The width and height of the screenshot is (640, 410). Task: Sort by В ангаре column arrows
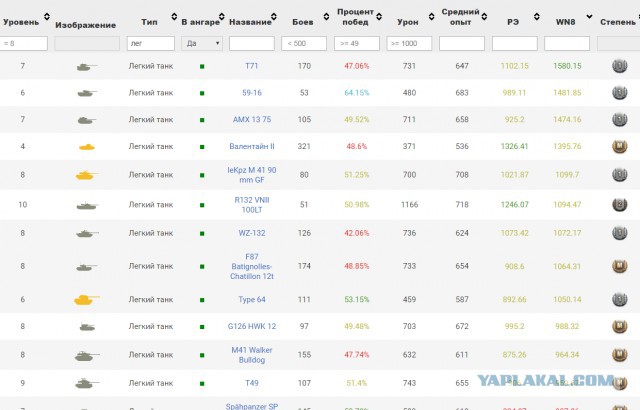pos(222,16)
